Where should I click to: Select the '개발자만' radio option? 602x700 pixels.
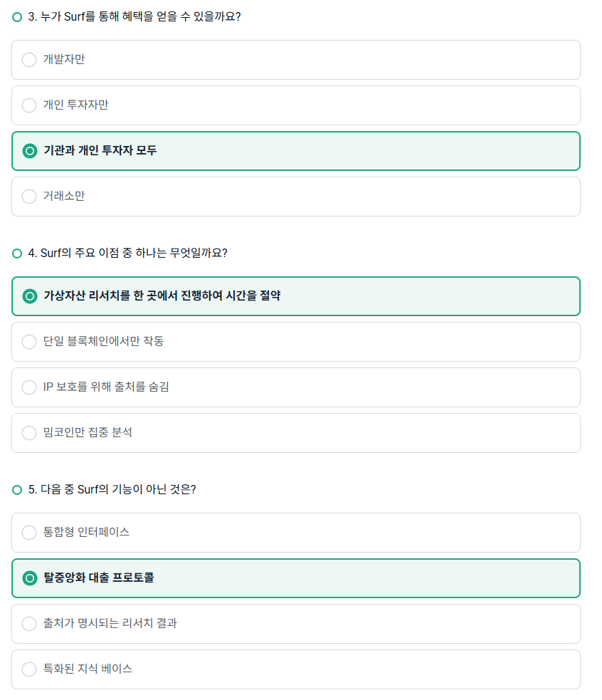coord(296,60)
